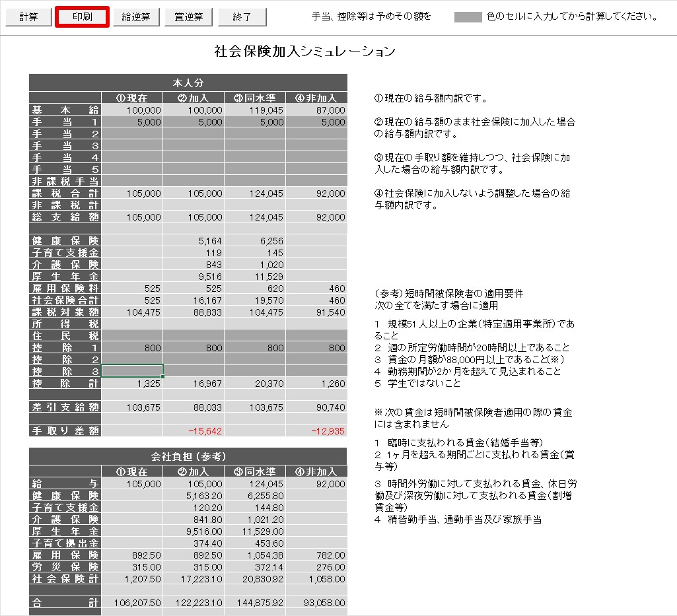Select the 手当1 cell in ②加入 column
This screenshot has width=677, height=616.
tap(194, 122)
